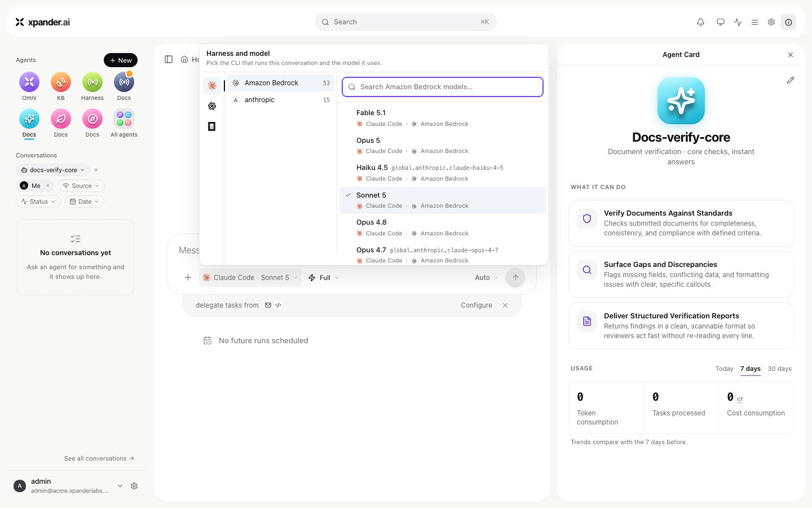Select the Harness agent icon
Screen dimensions: 812x508
(92, 82)
